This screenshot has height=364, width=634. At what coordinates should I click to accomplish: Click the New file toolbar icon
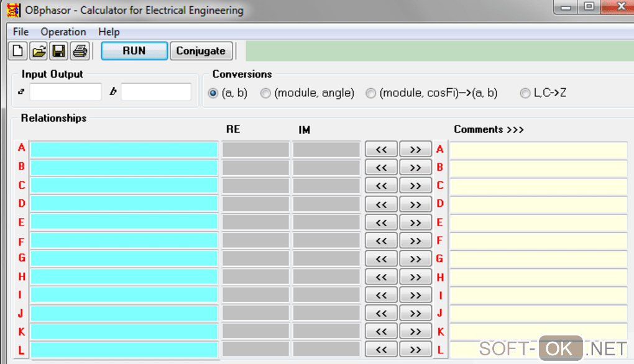18,51
